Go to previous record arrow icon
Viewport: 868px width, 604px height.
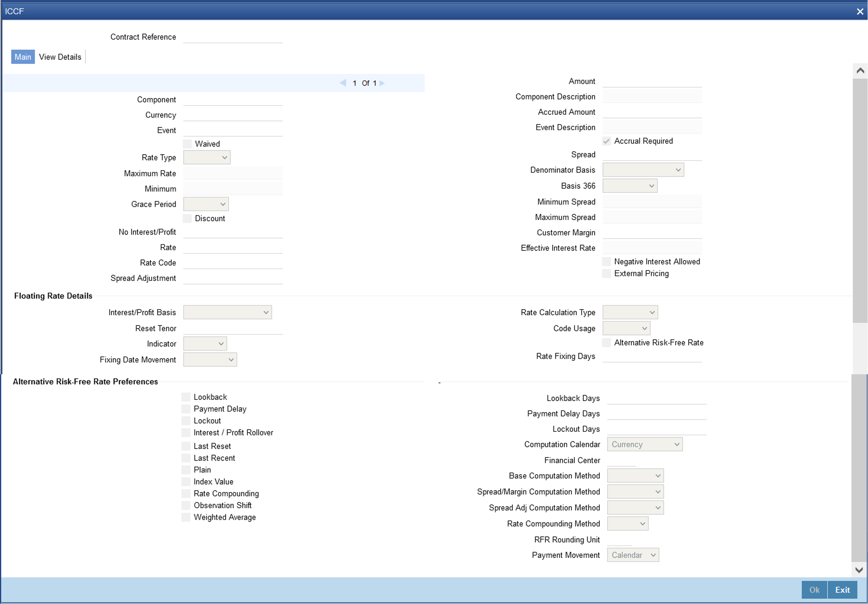point(343,83)
